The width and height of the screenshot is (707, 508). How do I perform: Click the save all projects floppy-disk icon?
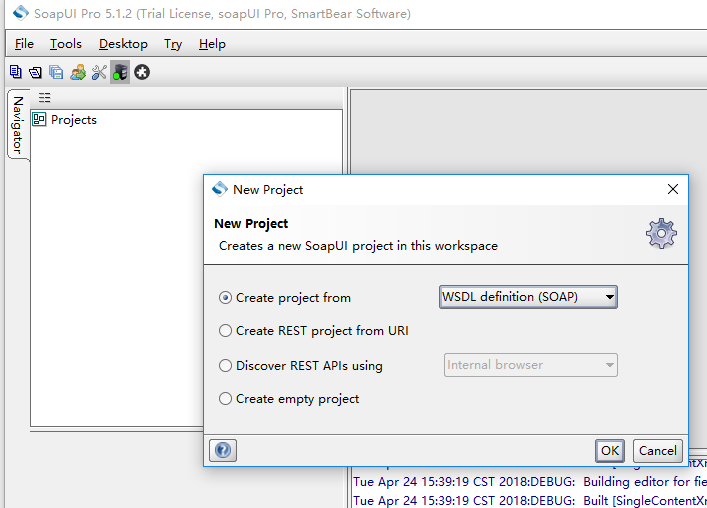[56, 72]
